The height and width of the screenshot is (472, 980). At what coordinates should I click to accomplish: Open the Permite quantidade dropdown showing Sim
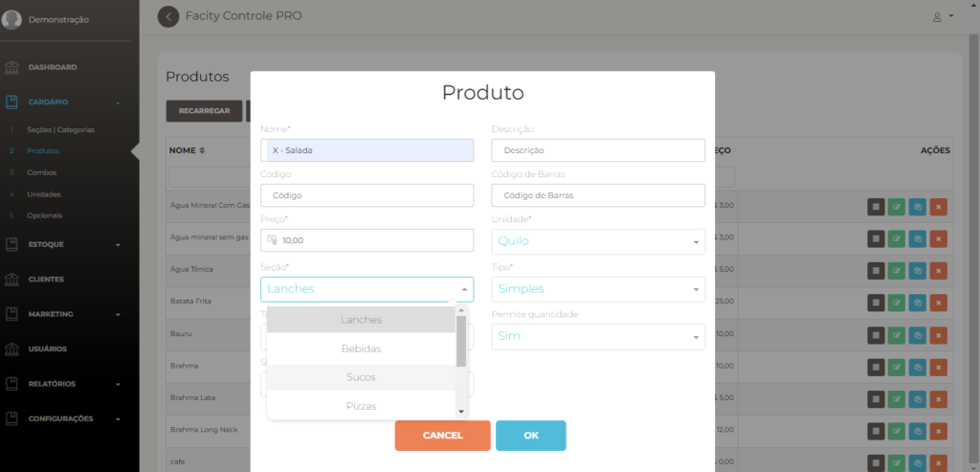pos(598,337)
